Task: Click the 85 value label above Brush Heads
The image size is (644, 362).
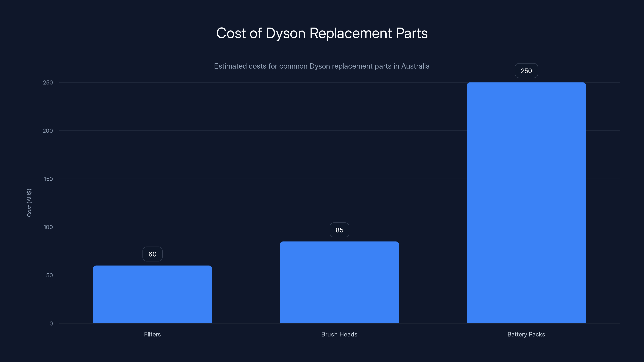Action: click(339, 230)
